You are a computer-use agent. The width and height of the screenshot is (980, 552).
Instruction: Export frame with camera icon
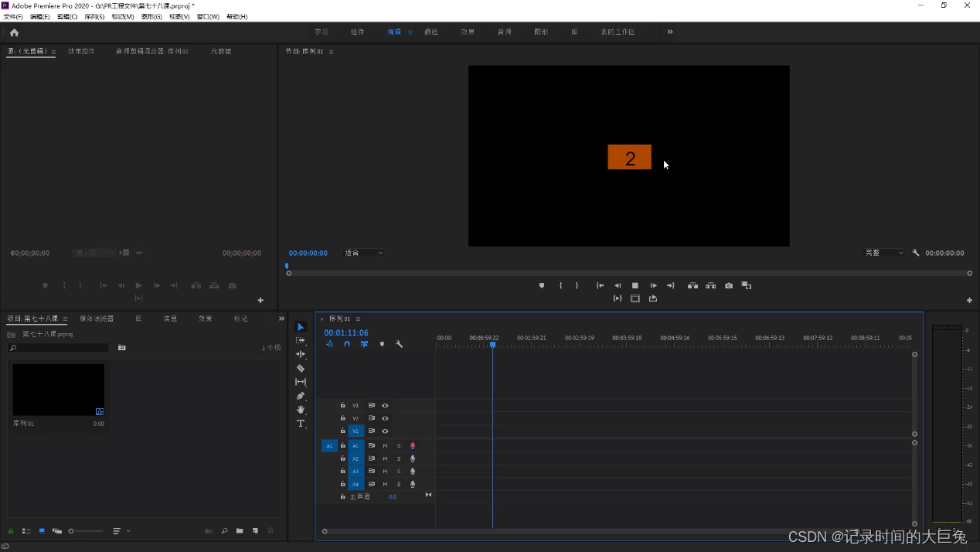click(729, 286)
